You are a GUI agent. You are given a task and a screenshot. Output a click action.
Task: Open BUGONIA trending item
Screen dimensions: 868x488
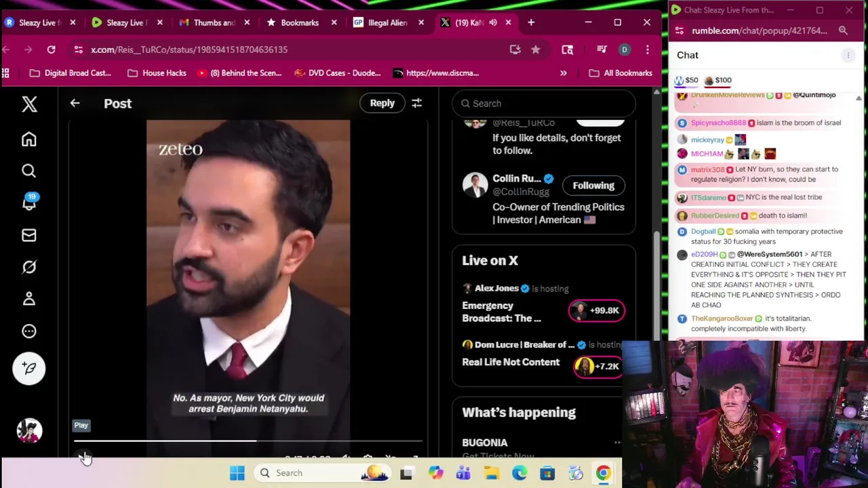click(x=485, y=443)
